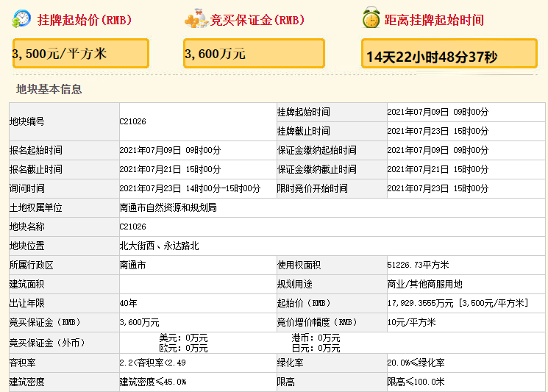
Task: Click the 竞买保证金(RMB) heading at top
Action: (x=257, y=20)
